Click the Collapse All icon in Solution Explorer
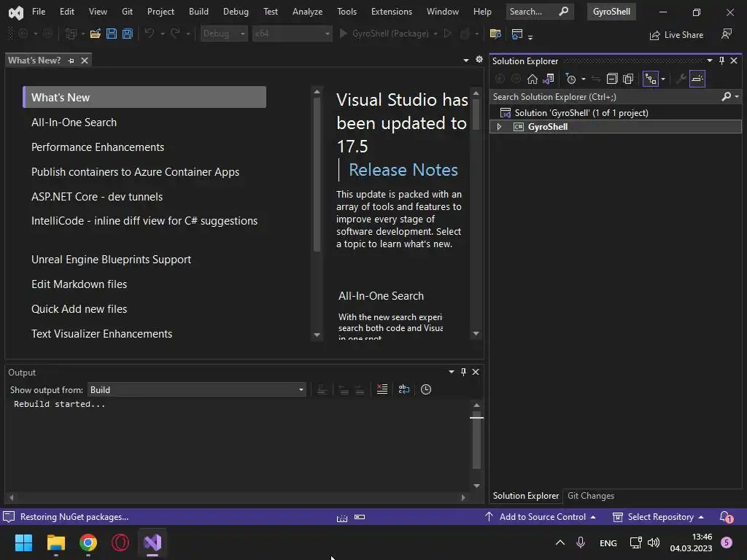Viewport: 747px width, 560px height. click(x=612, y=79)
